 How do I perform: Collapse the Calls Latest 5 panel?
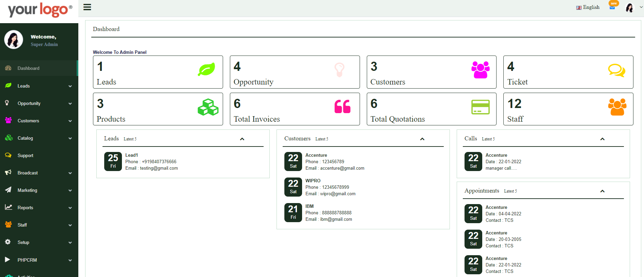coord(602,139)
